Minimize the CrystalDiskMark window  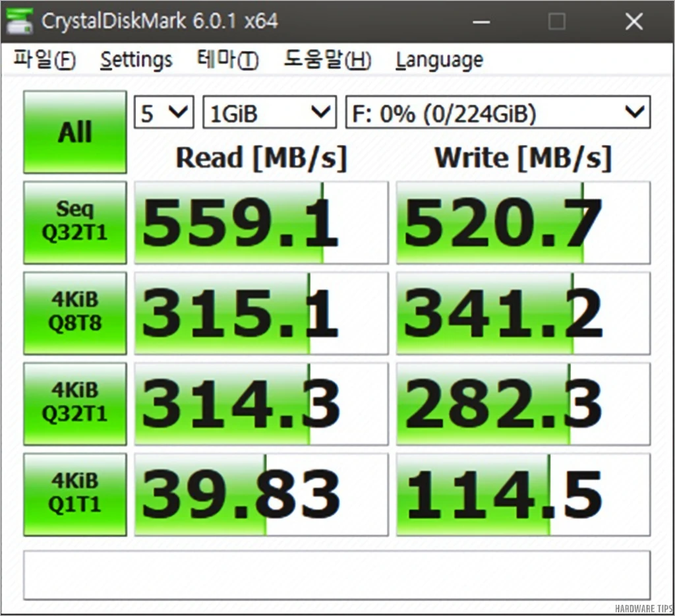pos(481,22)
